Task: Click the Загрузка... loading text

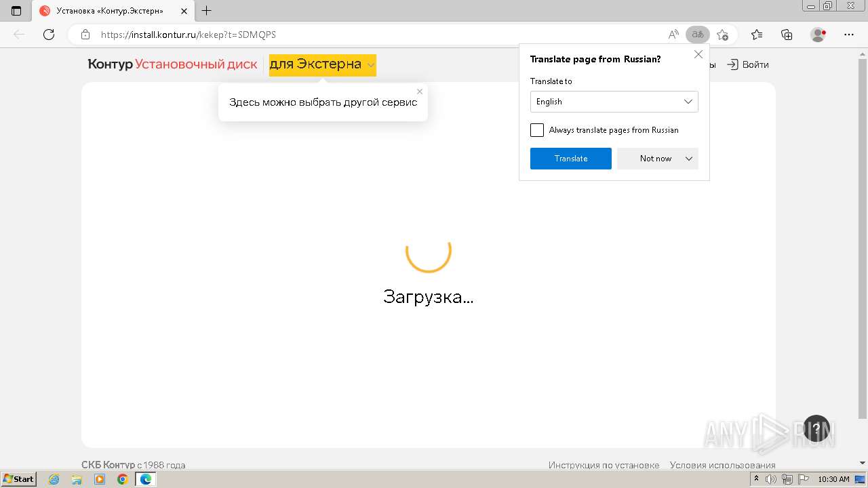Action: [428, 297]
